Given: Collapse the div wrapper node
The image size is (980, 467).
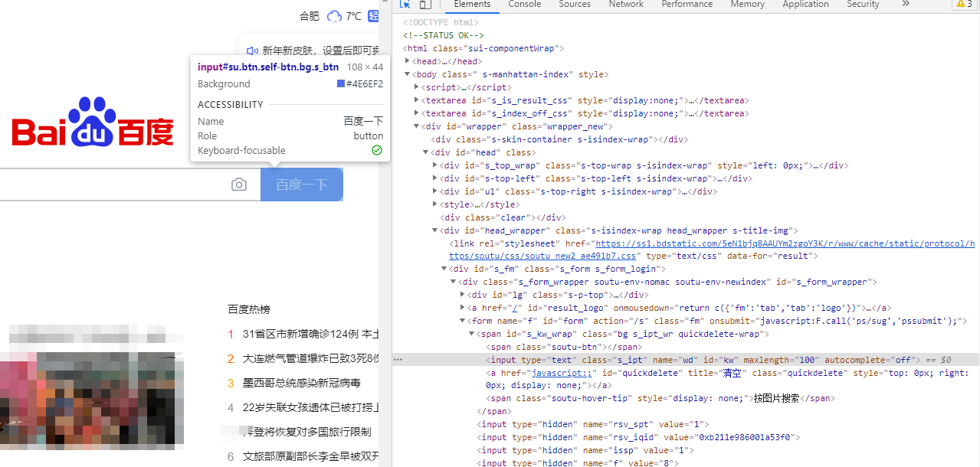Looking at the screenshot, I should click(x=417, y=126).
